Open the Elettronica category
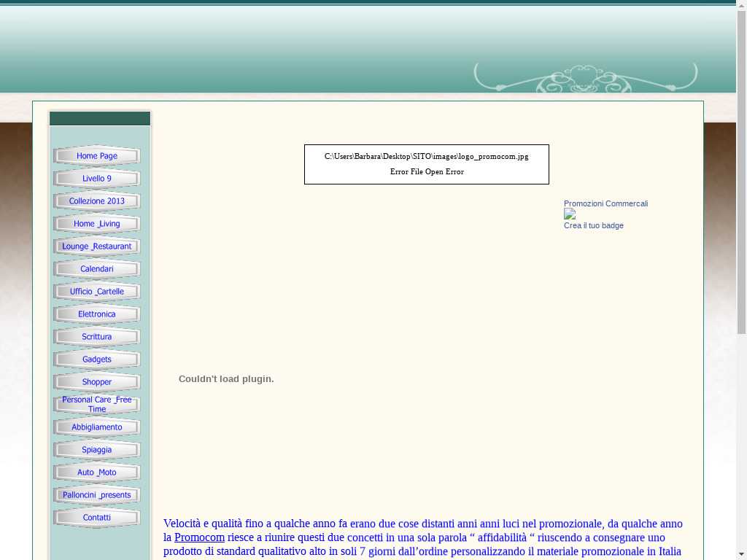 (97, 314)
